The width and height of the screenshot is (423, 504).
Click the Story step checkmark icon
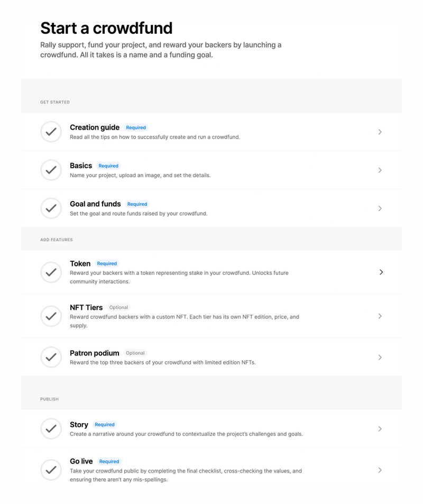coord(51,429)
